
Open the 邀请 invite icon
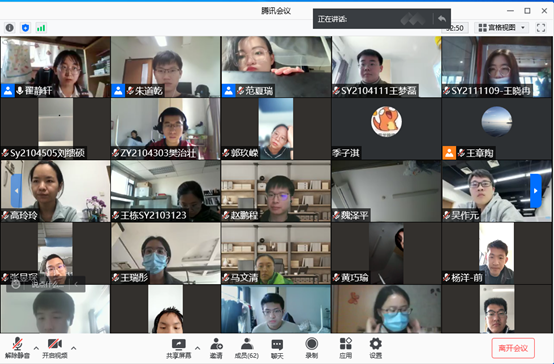click(x=216, y=348)
